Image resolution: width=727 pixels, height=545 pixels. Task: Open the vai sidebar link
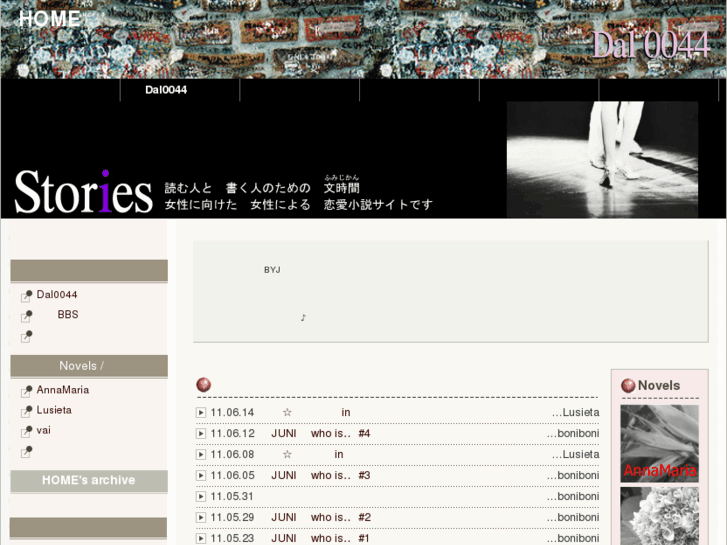click(x=44, y=430)
